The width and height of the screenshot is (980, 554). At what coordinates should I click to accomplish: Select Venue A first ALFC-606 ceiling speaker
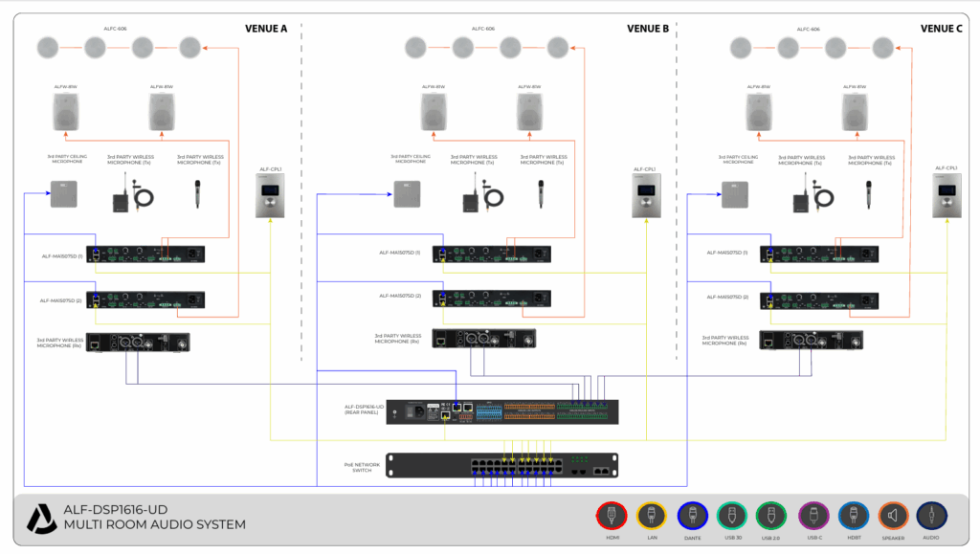[48, 48]
